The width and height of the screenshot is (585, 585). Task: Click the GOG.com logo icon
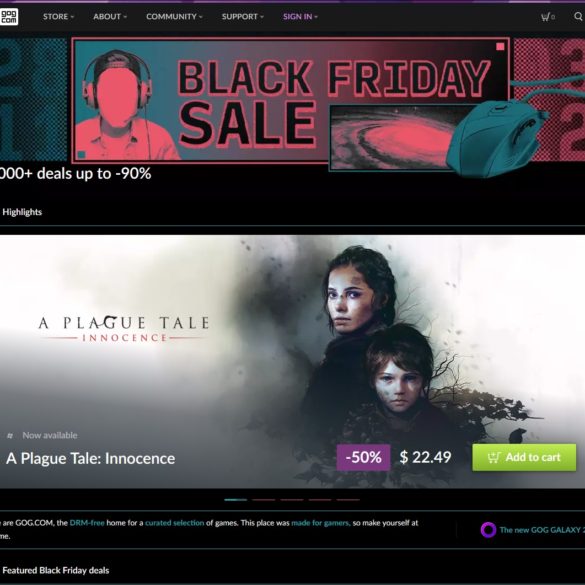8,16
